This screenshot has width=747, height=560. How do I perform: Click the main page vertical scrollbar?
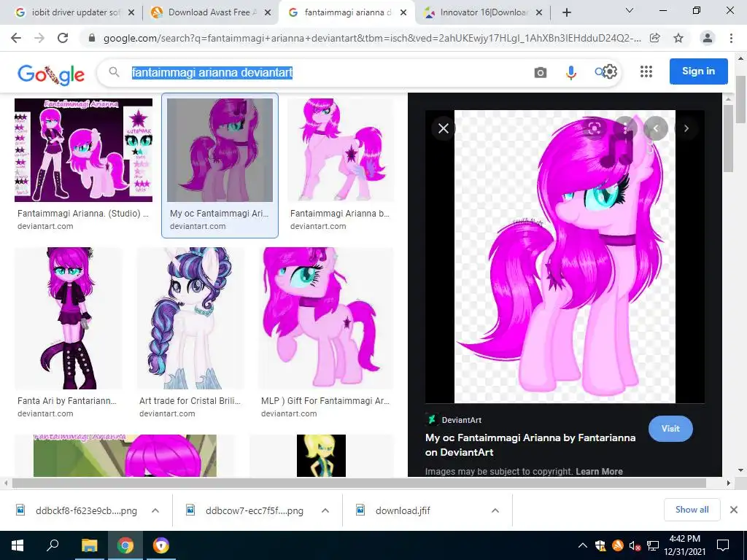coord(740,100)
